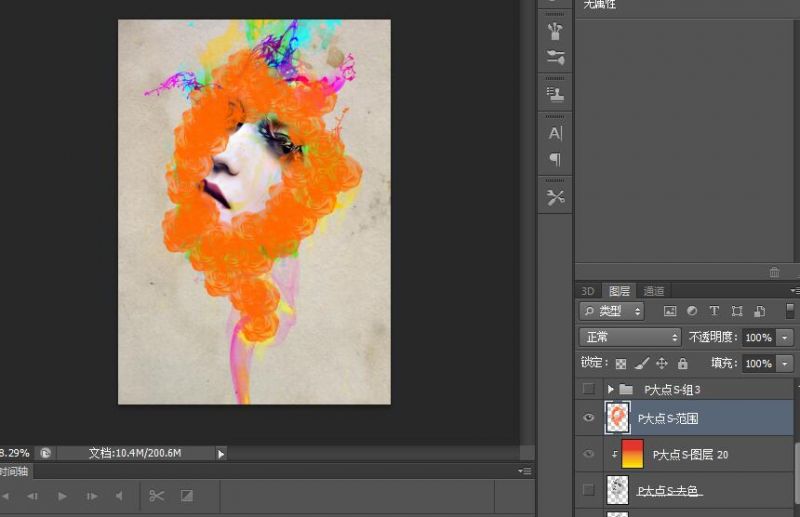The height and width of the screenshot is (517, 800).
Task: Open the Tool Presets panel icon
Action: (x=555, y=197)
